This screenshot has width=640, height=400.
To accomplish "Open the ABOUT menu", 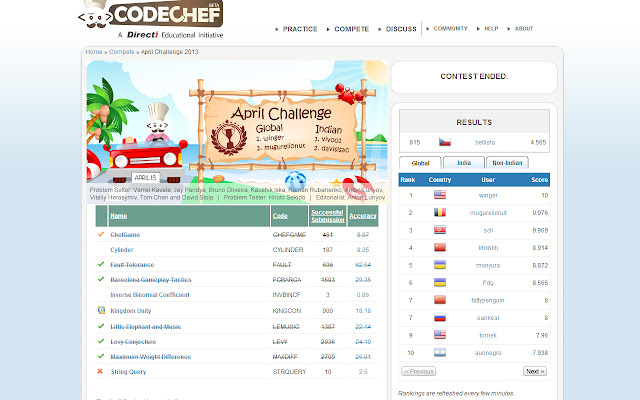I will [524, 29].
